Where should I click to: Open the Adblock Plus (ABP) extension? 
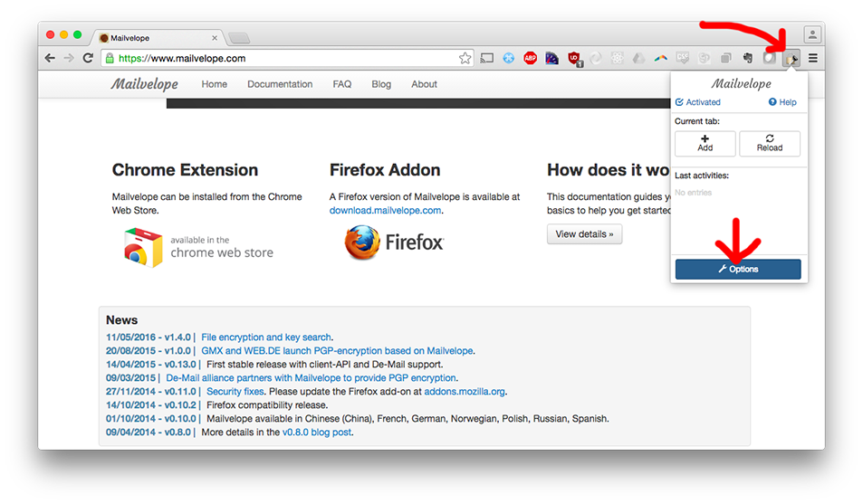[530, 58]
